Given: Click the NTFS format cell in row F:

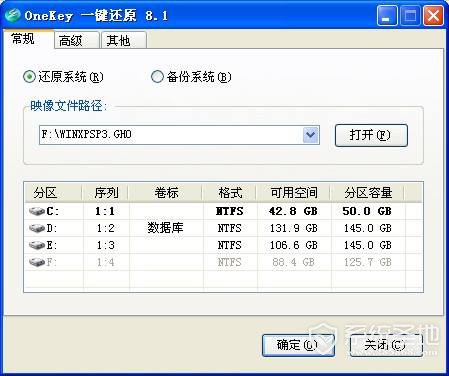Looking at the screenshot, I should tap(230, 262).
